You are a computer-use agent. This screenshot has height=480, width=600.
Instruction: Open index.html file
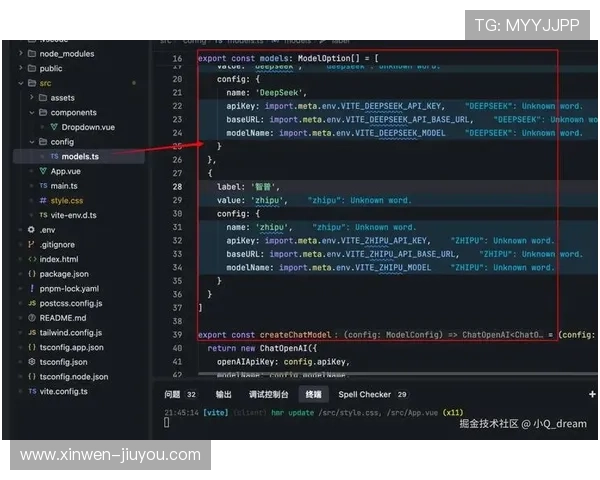(59, 259)
